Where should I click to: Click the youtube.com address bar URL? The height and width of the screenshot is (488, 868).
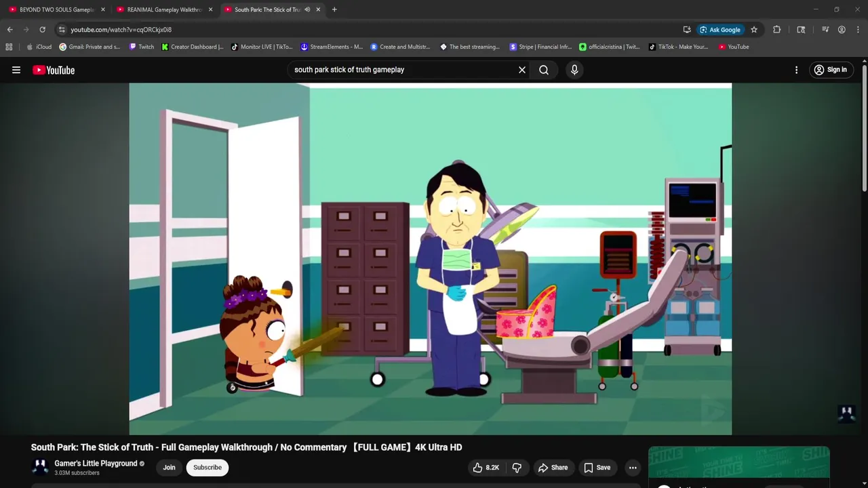121,30
